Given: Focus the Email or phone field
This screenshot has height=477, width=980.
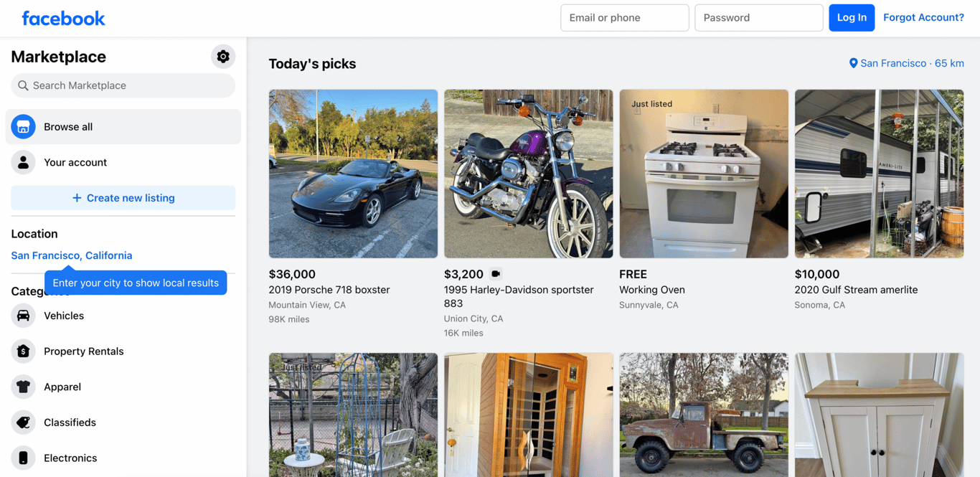Looking at the screenshot, I should click(x=624, y=17).
